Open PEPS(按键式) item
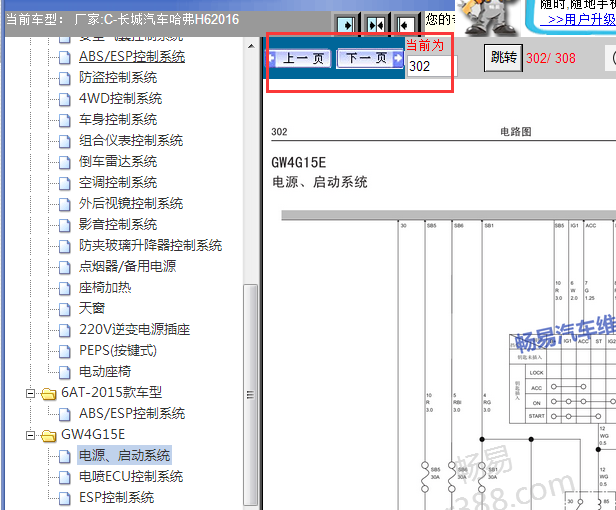Screen dimensions: 616x510 118,350
